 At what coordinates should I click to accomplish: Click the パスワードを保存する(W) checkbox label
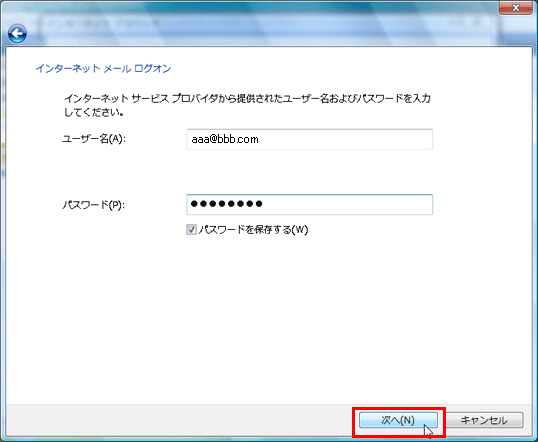click(x=253, y=230)
